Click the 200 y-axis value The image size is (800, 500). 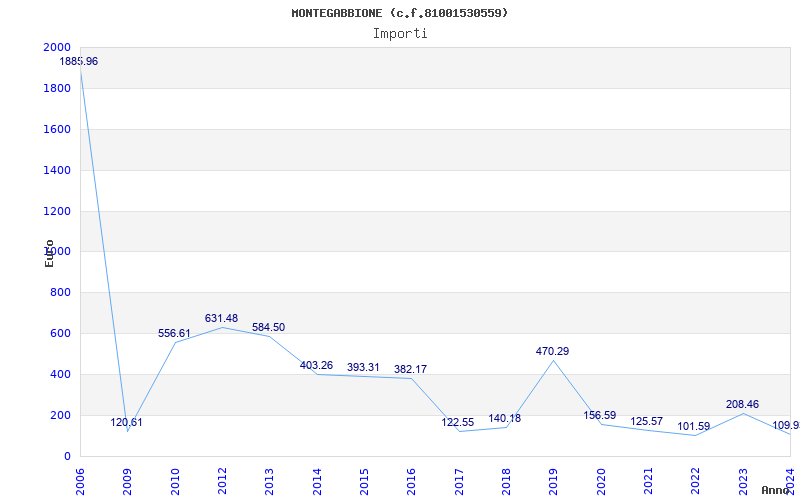(x=61, y=415)
